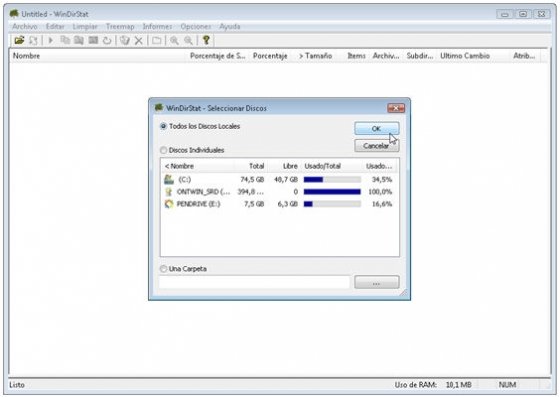
Task: Click the delete X toolbar icon
Action: [139, 41]
